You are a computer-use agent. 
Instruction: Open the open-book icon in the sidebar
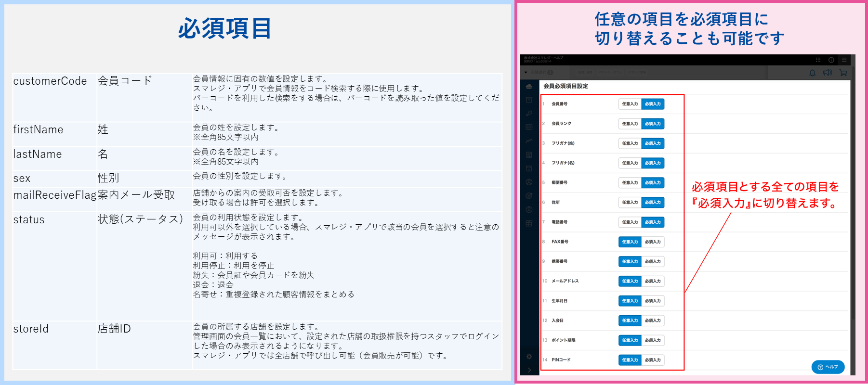[x=529, y=127]
